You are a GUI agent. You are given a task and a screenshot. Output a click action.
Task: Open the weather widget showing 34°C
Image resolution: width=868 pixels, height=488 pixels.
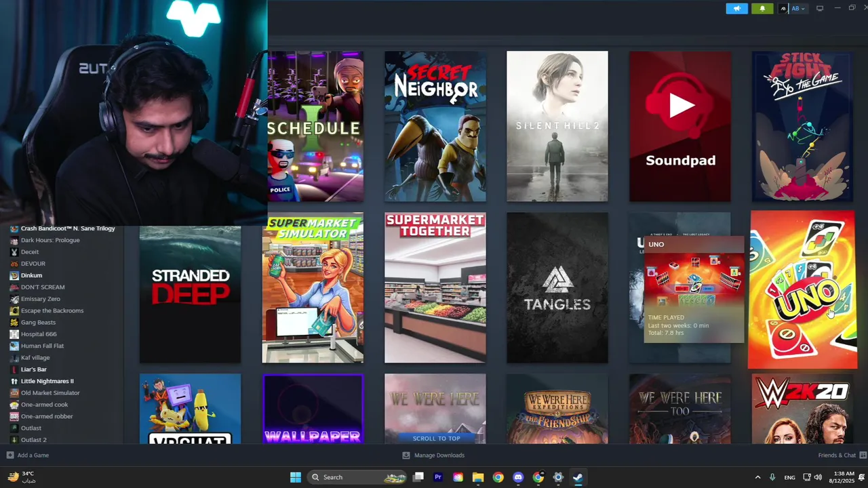pyautogui.click(x=22, y=477)
